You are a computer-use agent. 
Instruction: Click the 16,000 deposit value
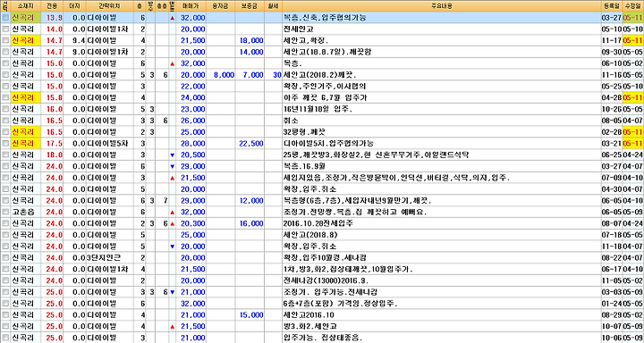(x=251, y=223)
